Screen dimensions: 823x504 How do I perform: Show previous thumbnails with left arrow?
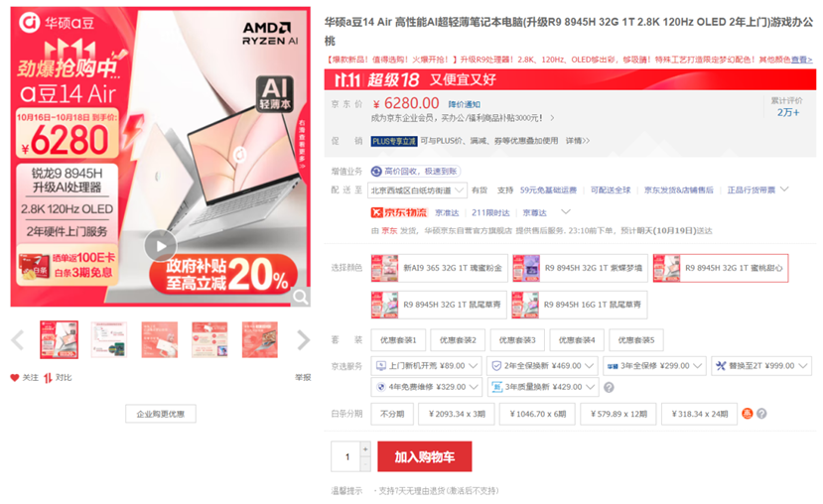click(17, 340)
